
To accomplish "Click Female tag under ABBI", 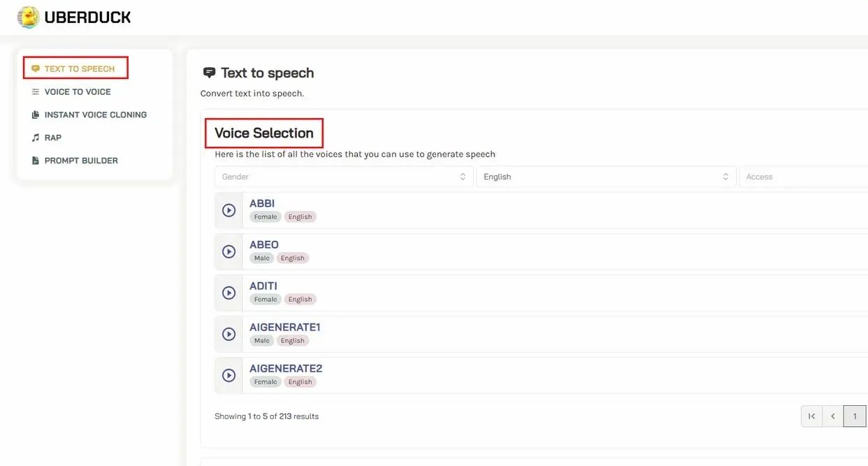I will click(x=266, y=217).
